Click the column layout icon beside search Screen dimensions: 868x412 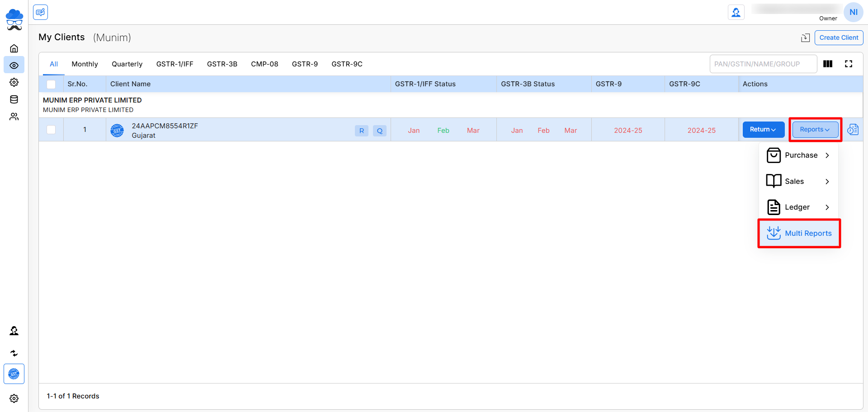click(x=828, y=64)
